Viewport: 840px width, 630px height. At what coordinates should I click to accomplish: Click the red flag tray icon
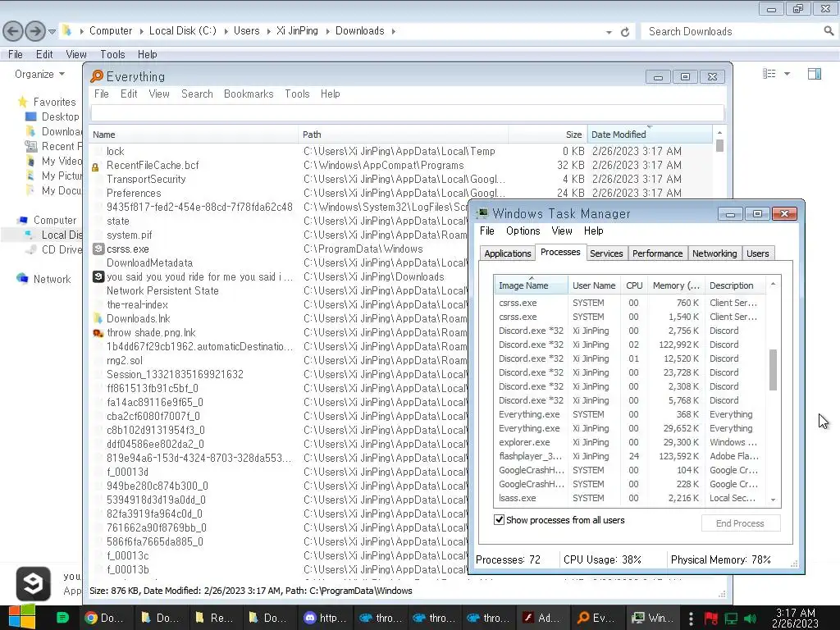point(711,619)
